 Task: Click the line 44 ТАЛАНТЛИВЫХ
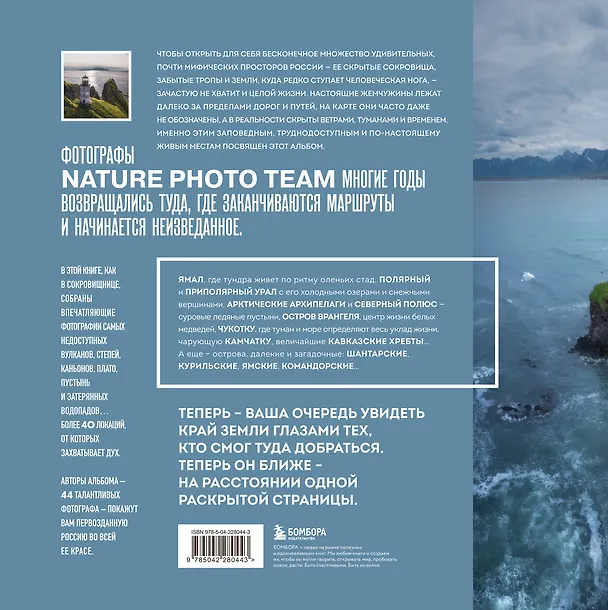pyautogui.click(x=90, y=495)
